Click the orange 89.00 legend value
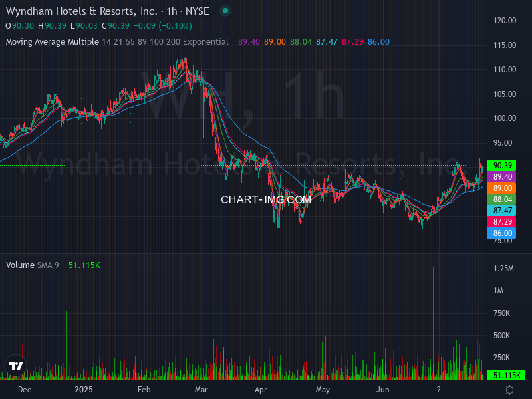Image resolution: width=532 pixels, height=399 pixels. click(275, 42)
